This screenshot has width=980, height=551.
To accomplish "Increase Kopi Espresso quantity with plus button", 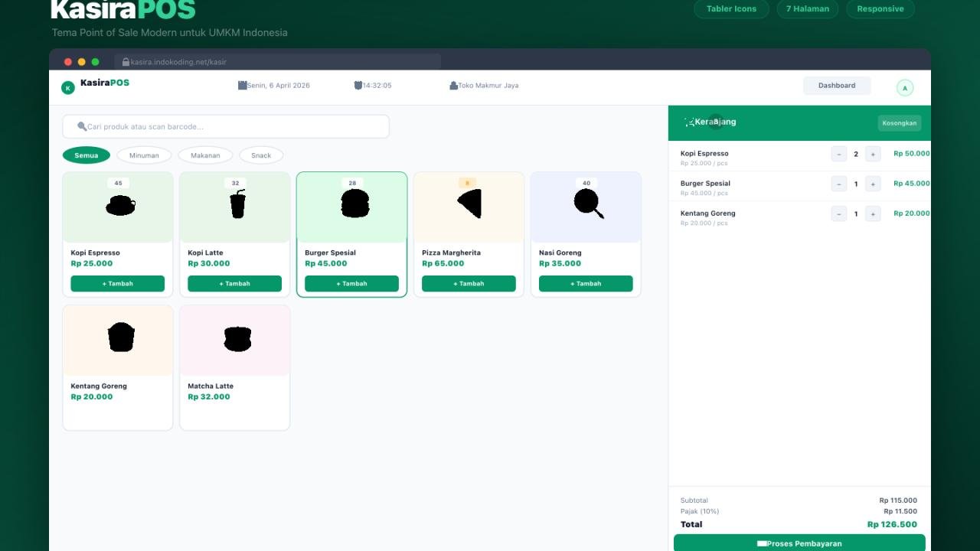I will [x=873, y=153].
